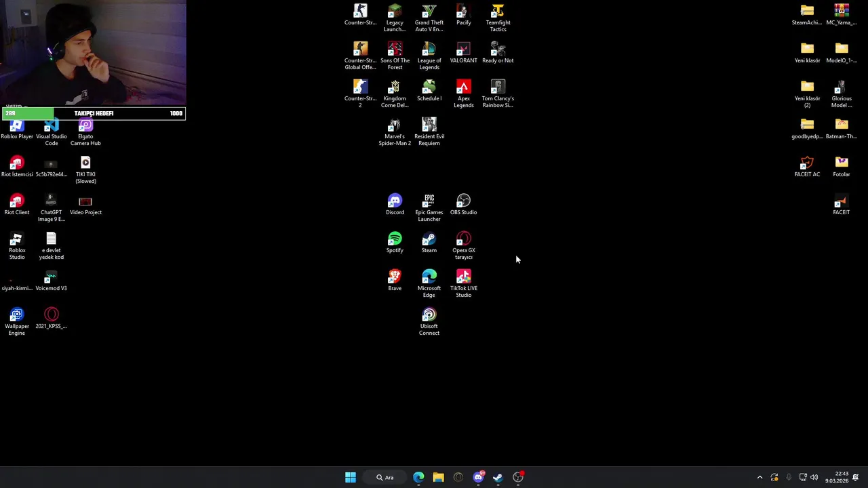868x488 pixels.
Task: Open the network icon in system tray
Action: click(x=803, y=477)
